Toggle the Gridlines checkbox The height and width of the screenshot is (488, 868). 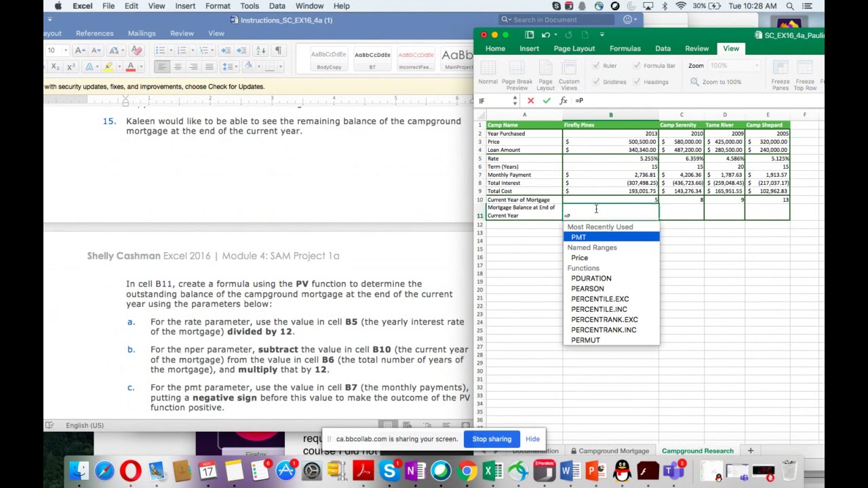pos(596,82)
